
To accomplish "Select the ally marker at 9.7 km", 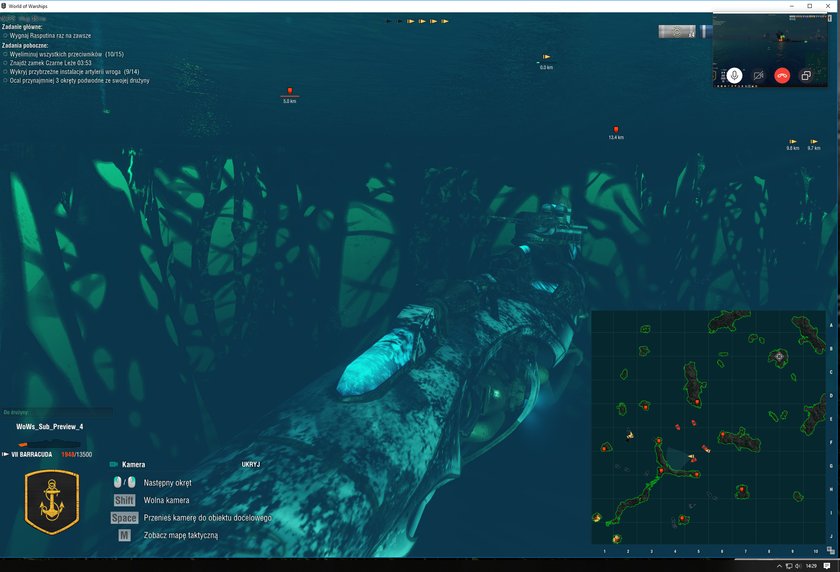I will 814,141.
